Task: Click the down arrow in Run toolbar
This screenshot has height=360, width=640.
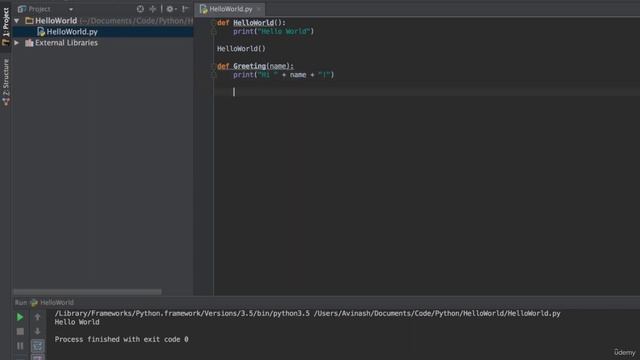Action: 38,331
